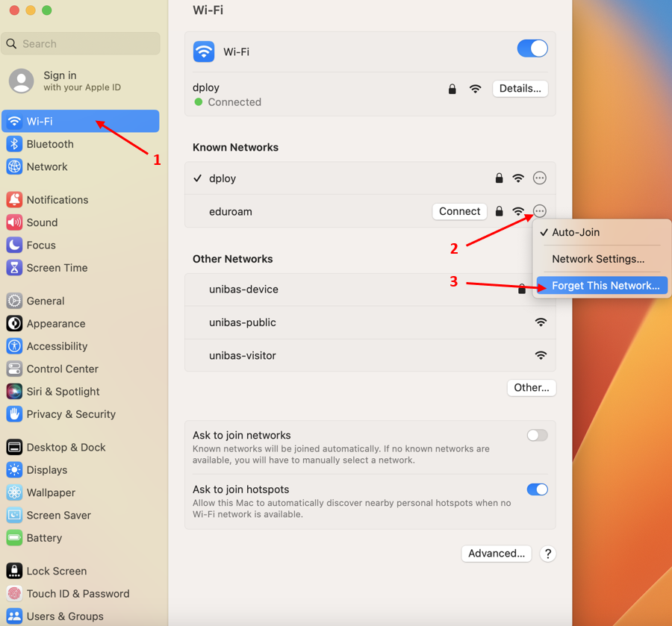Turn off the main Wi-Fi switch
This screenshot has width=672, height=626.
(532, 49)
